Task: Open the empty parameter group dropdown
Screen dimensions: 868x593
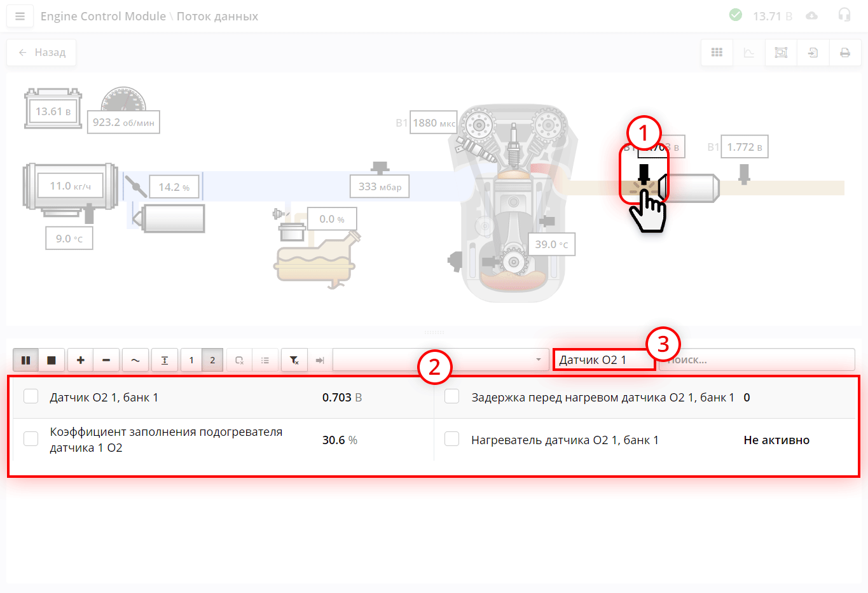Action: (441, 360)
